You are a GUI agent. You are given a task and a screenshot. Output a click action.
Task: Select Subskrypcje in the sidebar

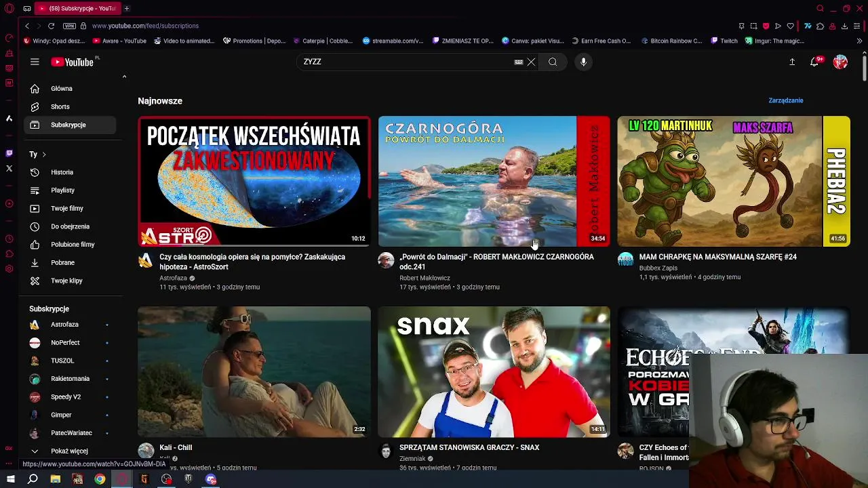coord(70,125)
